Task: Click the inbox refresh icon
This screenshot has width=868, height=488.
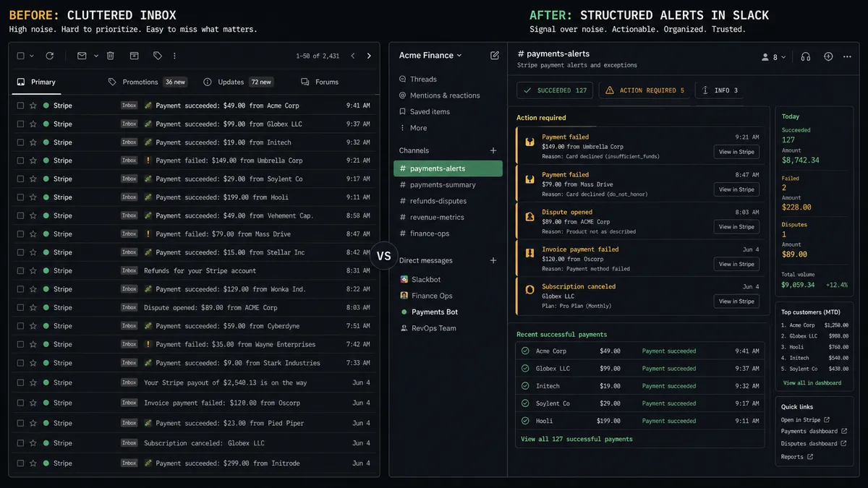Action: [x=49, y=56]
